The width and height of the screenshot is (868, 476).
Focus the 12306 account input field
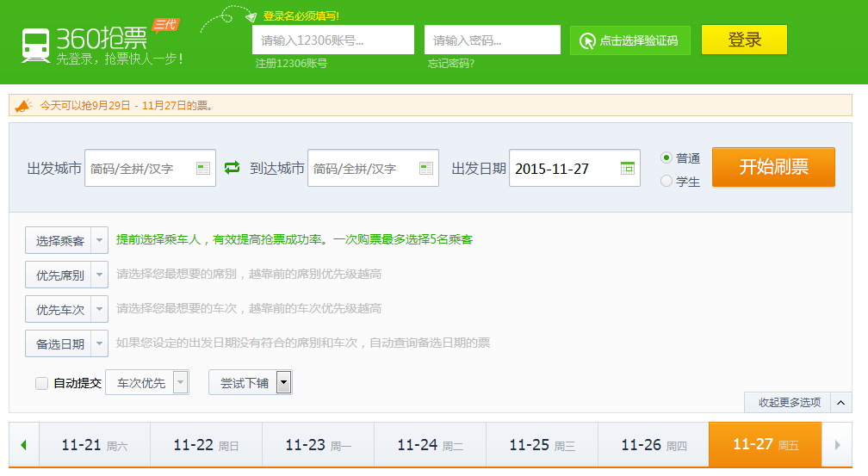click(333, 40)
